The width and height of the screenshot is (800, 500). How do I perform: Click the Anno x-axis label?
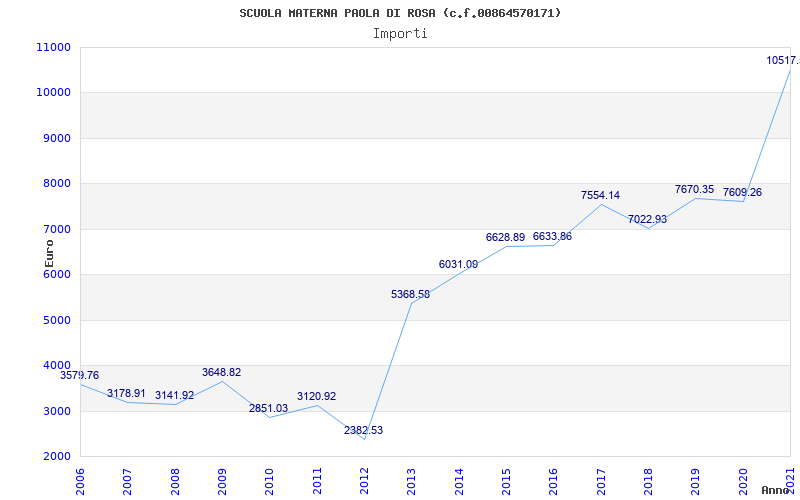[x=776, y=490]
